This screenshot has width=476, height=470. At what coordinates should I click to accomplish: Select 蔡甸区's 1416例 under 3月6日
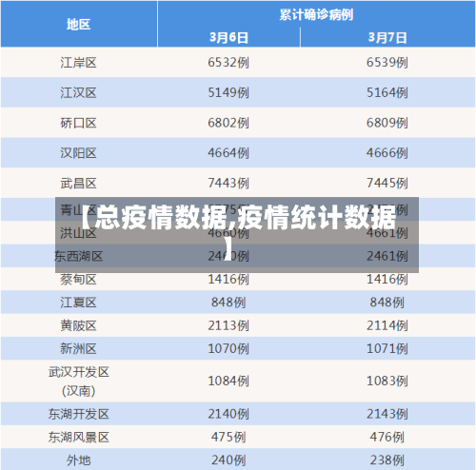click(x=228, y=280)
